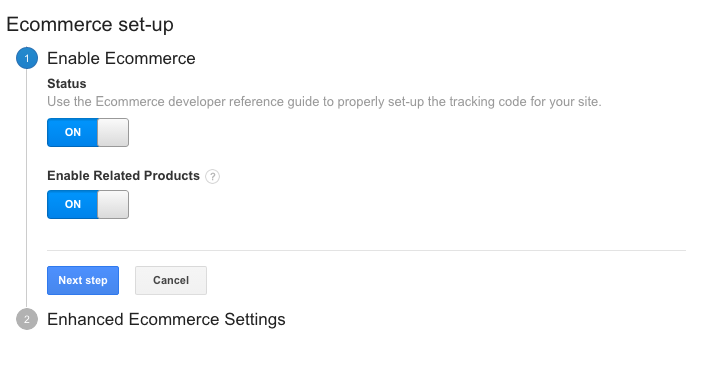The height and width of the screenshot is (388, 701).
Task: Turn off the Status switch
Action: (x=88, y=132)
